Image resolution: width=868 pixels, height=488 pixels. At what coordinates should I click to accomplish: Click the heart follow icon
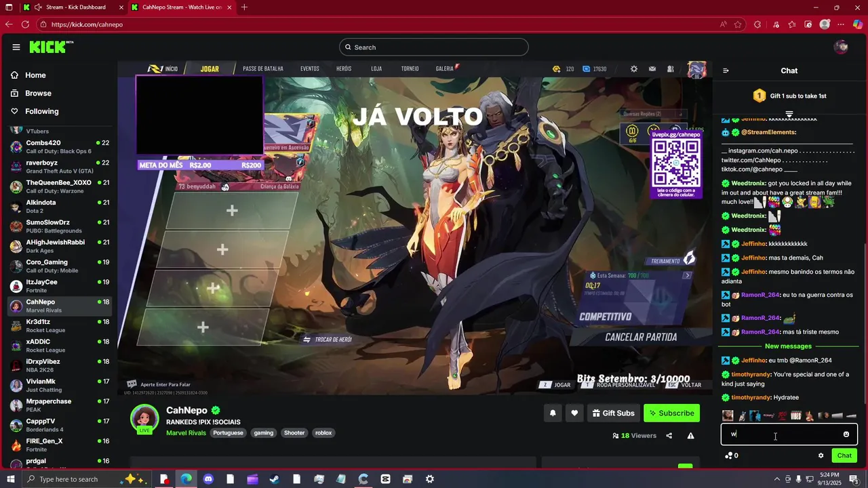574,413
